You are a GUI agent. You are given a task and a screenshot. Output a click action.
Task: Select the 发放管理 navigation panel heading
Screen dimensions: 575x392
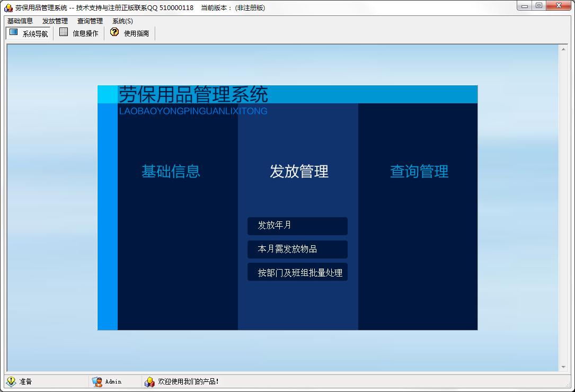point(299,171)
